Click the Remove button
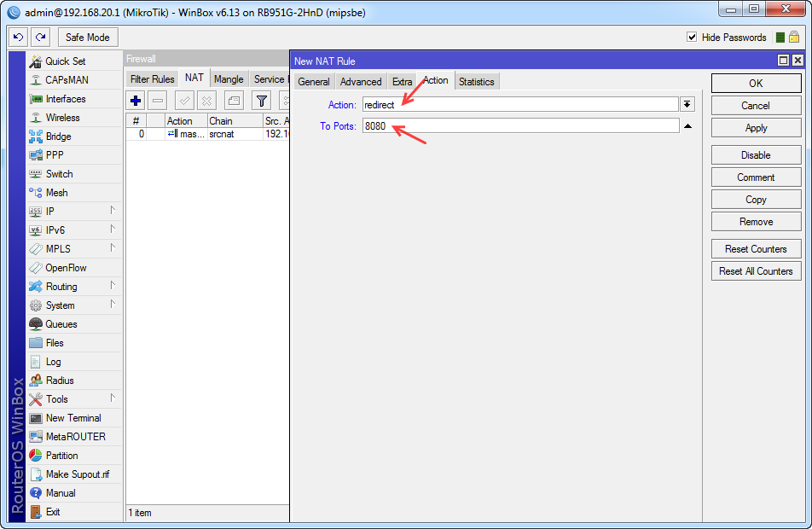 click(x=756, y=222)
